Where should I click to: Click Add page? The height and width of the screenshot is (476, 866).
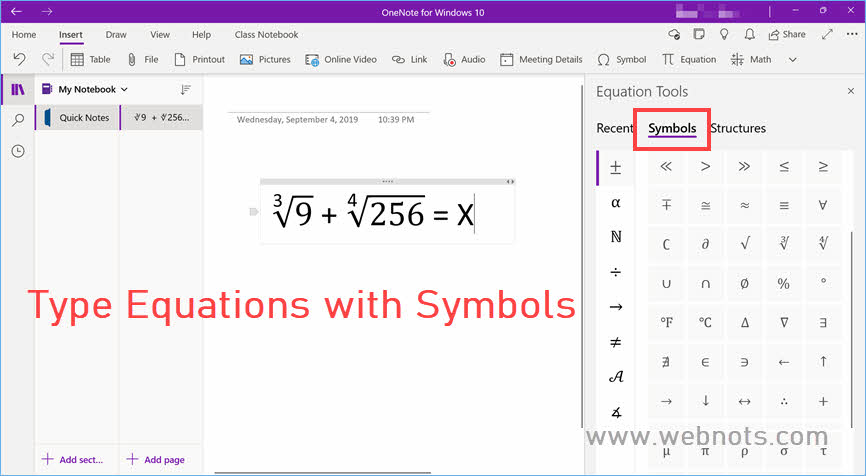(x=156, y=459)
